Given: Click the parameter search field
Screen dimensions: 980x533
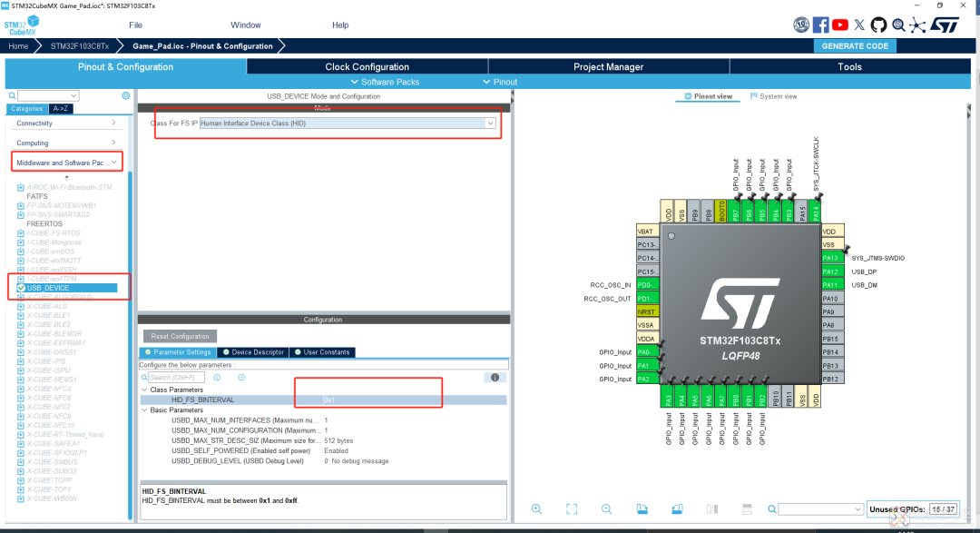Looking at the screenshot, I should (x=176, y=377).
